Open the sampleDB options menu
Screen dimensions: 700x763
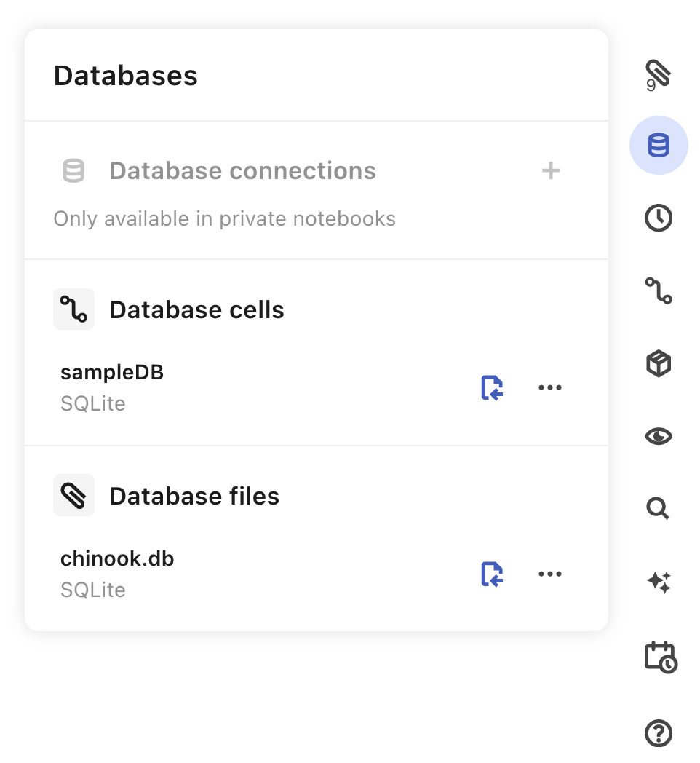549,387
